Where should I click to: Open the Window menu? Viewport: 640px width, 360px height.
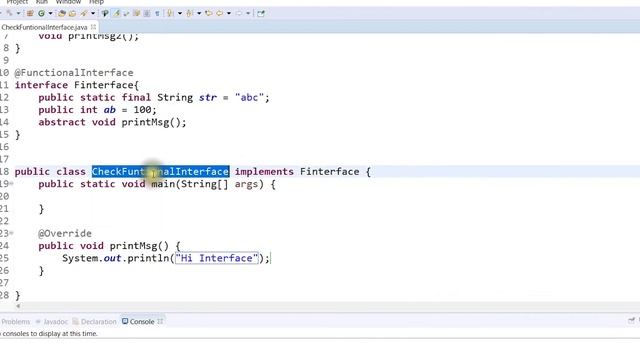coord(68,2)
